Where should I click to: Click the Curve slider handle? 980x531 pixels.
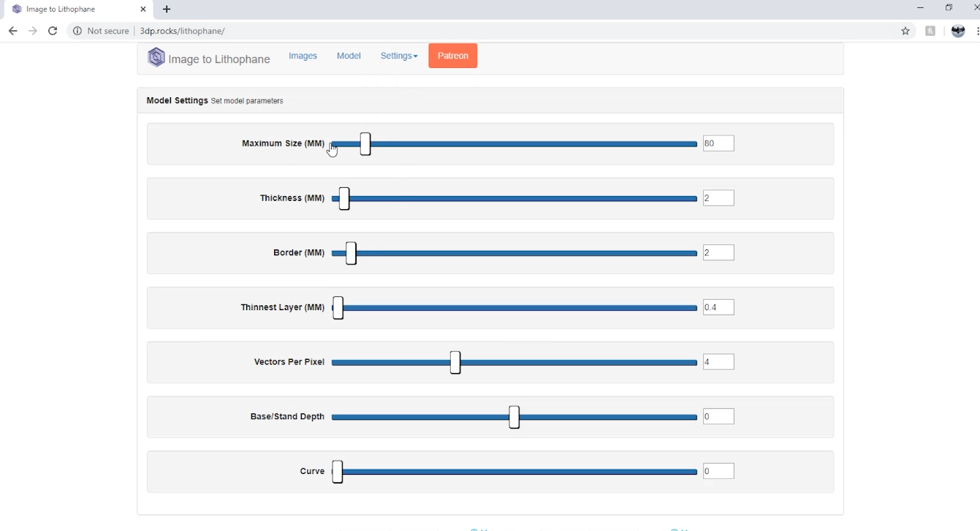[x=338, y=472]
